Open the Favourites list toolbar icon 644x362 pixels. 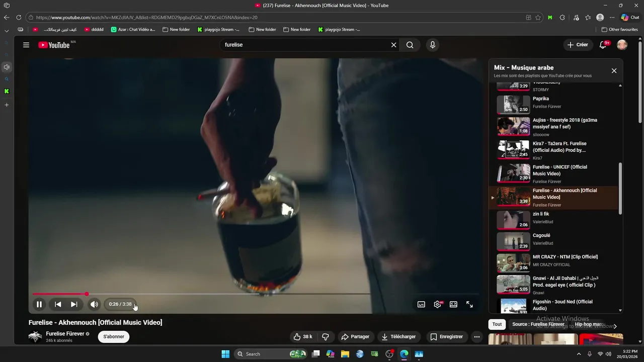588,17
